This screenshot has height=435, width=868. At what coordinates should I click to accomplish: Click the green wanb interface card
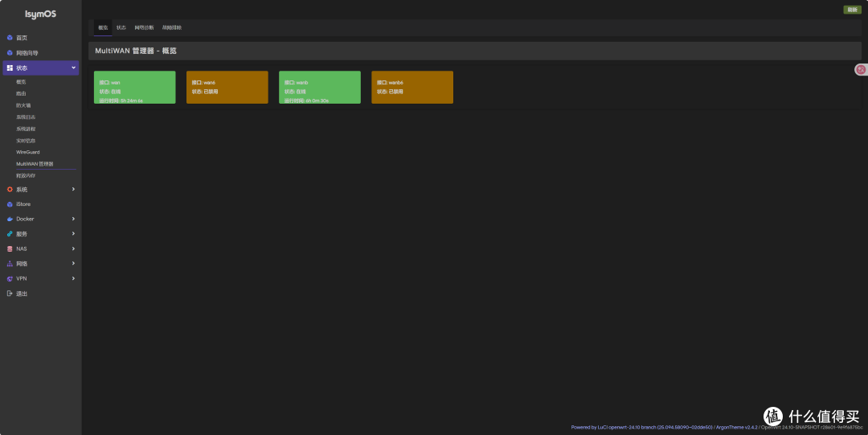point(319,87)
